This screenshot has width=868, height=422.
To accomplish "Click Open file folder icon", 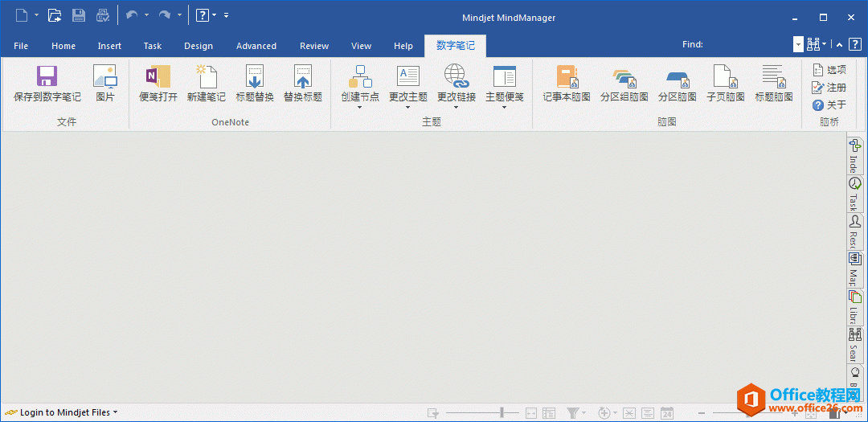I will click(x=55, y=15).
